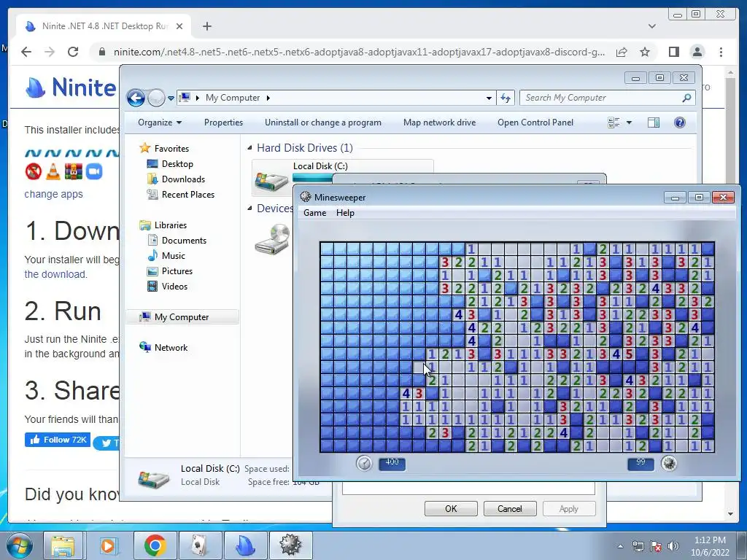This screenshot has height=560, width=747.
Task: Click the Minesweeper mine counter icon
Action: (x=669, y=463)
